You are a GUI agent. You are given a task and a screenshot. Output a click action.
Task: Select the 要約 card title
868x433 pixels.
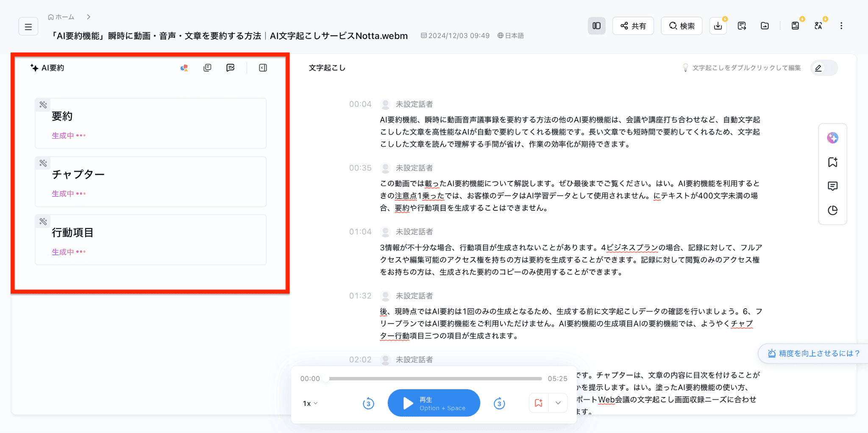[x=62, y=116]
